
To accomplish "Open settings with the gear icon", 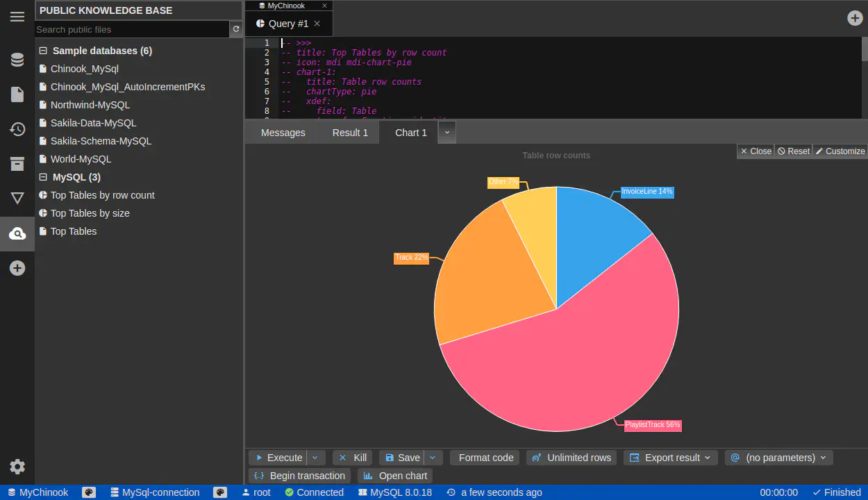I will point(17,467).
